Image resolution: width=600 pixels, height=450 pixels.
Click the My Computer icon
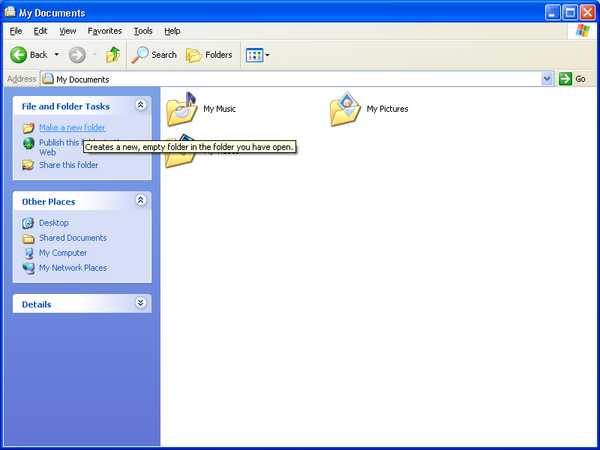[x=28, y=253]
